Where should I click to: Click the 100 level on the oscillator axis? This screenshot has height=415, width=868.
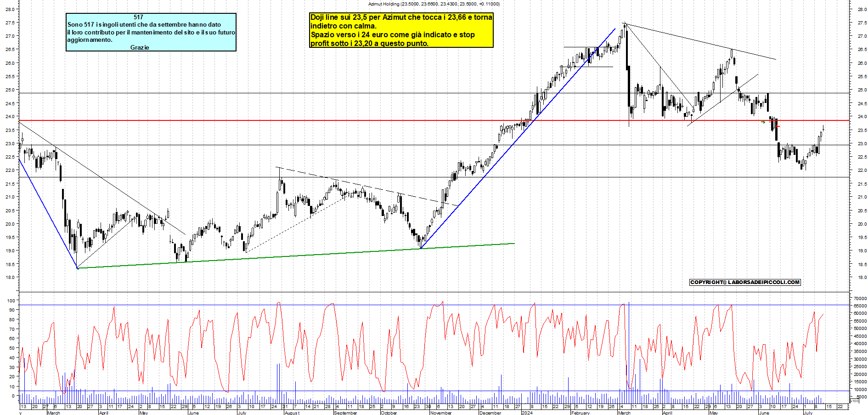pyautogui.click(x=11, y=300)
